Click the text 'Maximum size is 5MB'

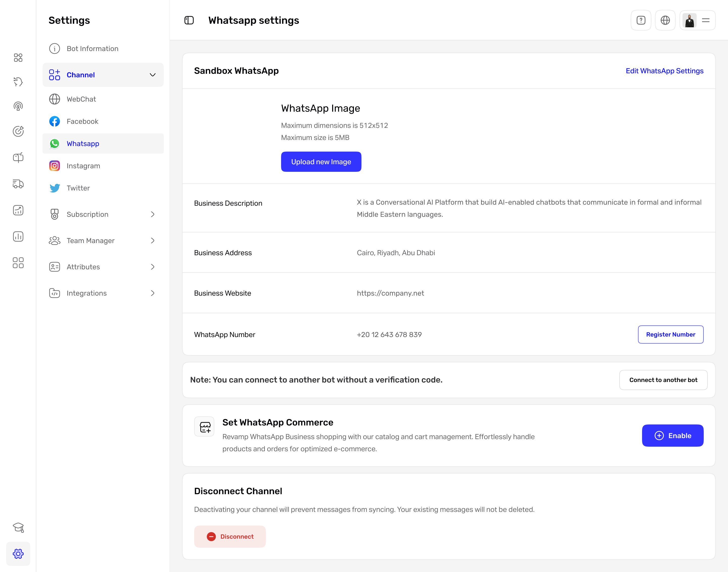(315, 138)
